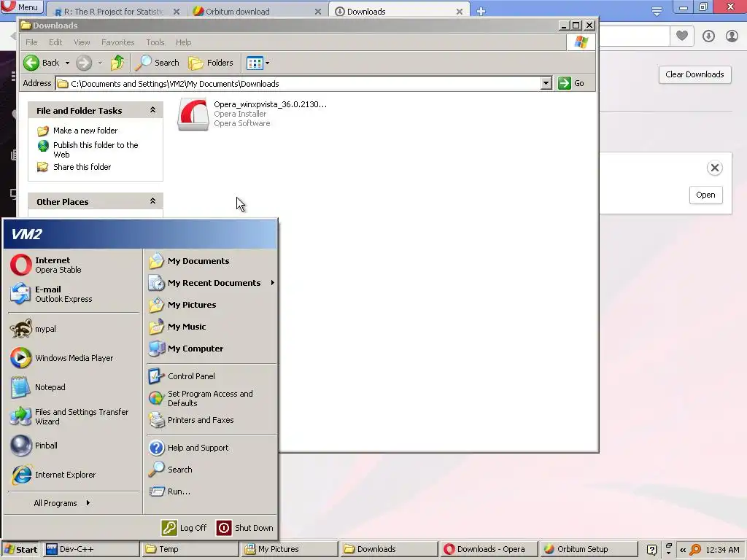Remove download item with X button
This screenshot has width=747, height=560.
[x=715, y=168]
